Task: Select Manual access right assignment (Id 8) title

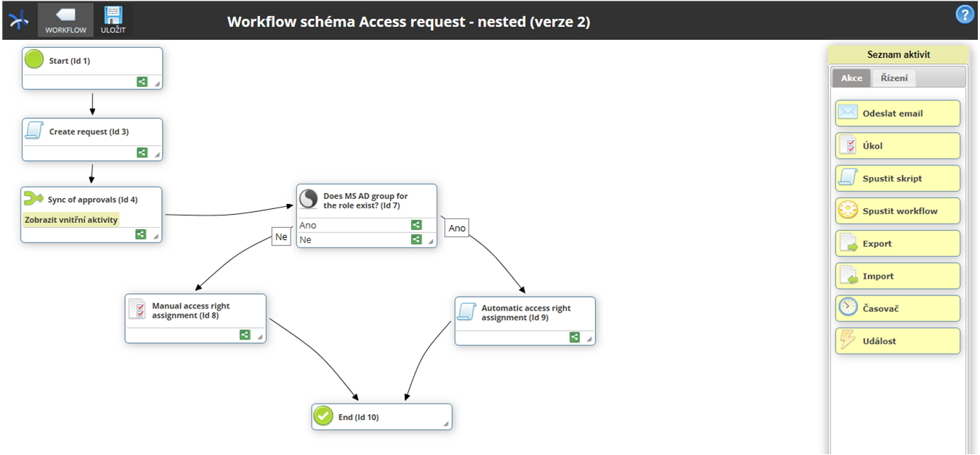Action: tap(190, 311)
